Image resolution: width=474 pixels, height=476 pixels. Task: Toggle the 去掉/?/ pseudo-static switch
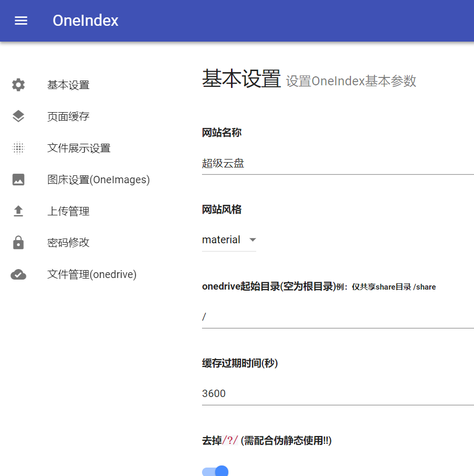tap(215, 471)
